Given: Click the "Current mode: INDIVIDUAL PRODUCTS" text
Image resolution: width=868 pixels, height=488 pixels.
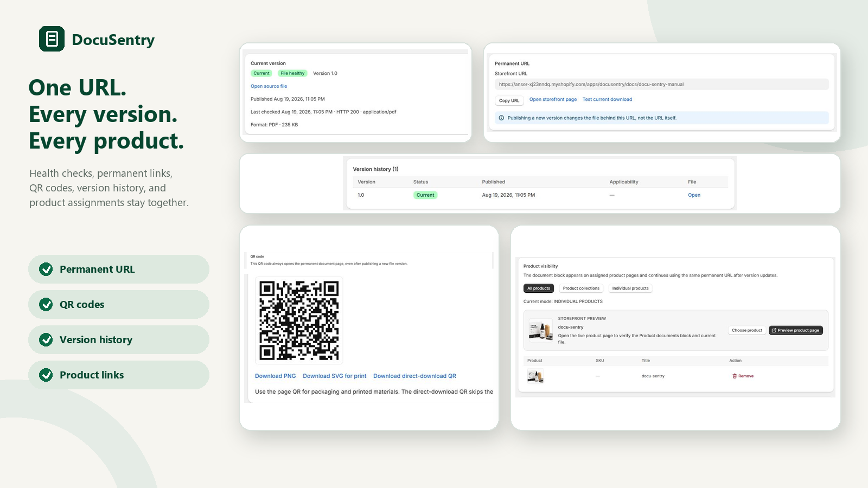Looking at the screenshot, I should [563, 301].
